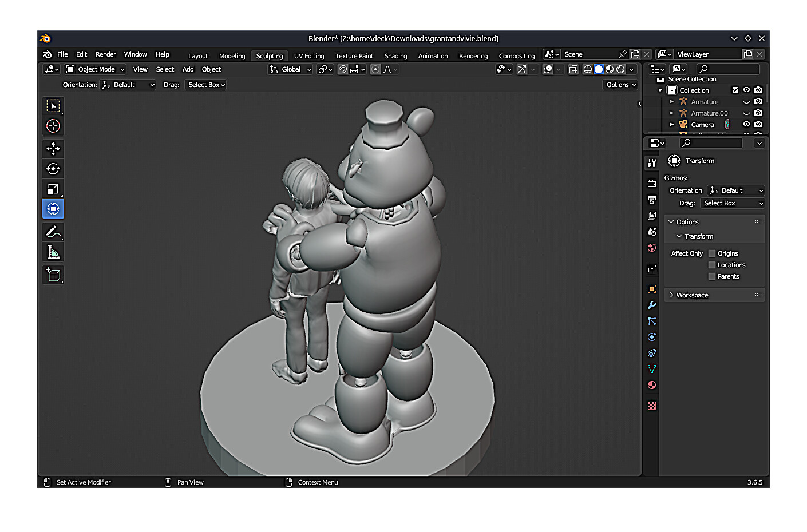Open the Object Data properties tab
The width and height of the screenshot is (807, 532).
[x=651, y=369]
